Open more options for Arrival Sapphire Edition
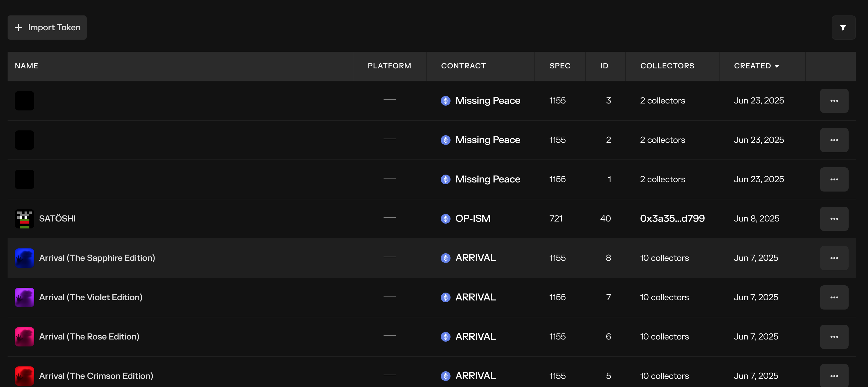The height and width of the screenshot is (387, 868). point(834,258)
